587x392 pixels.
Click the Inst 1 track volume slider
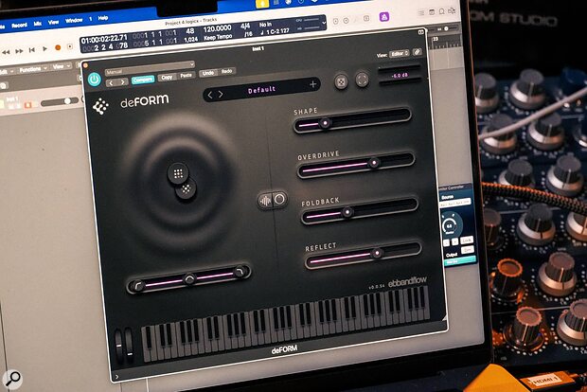coord(60,101)
